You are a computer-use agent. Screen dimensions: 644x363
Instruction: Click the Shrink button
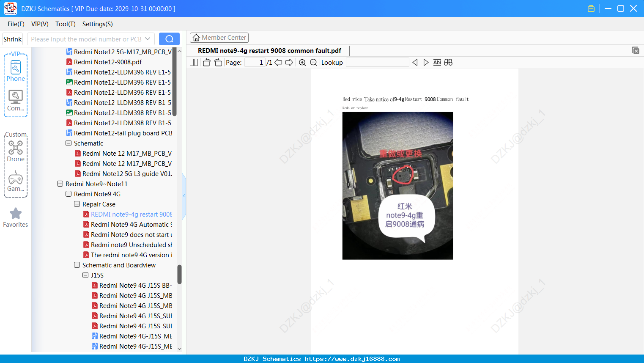[13, 39]
